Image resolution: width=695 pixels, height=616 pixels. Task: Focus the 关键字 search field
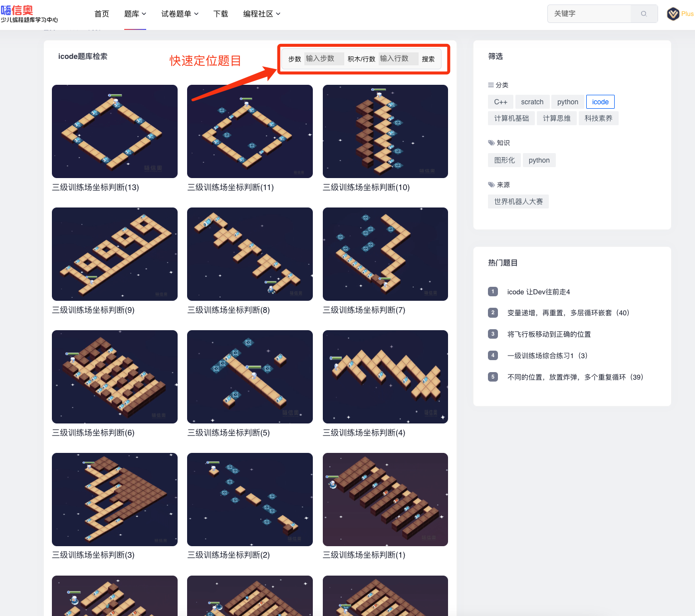click(590, 14)
